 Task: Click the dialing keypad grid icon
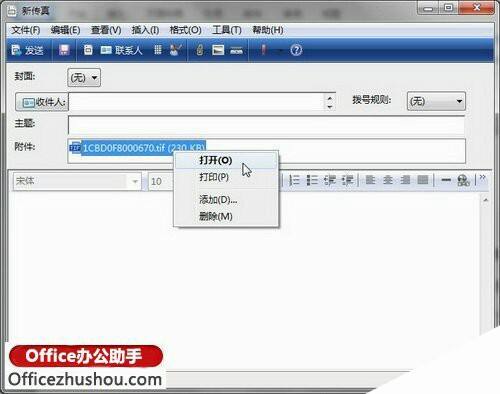pos(158,50)
